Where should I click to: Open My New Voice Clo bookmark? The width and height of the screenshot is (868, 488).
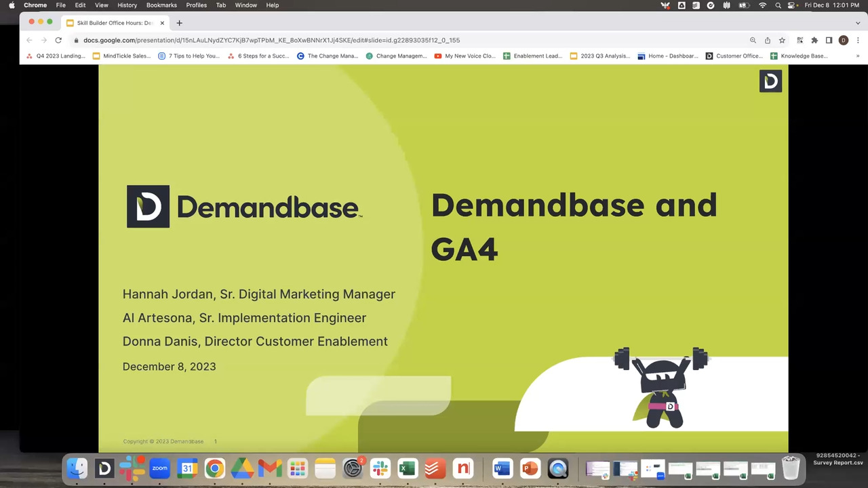click(465, 56)
